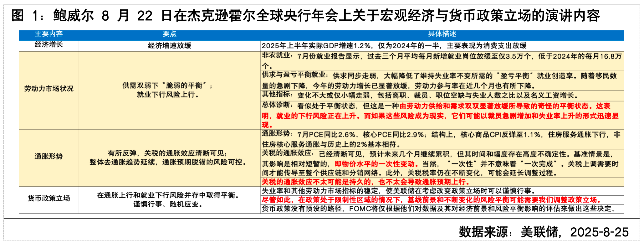The width and height of the screenshot is (644, 243).
Task: Click the 经济增长 row label
Action: (x=49, y=44)
